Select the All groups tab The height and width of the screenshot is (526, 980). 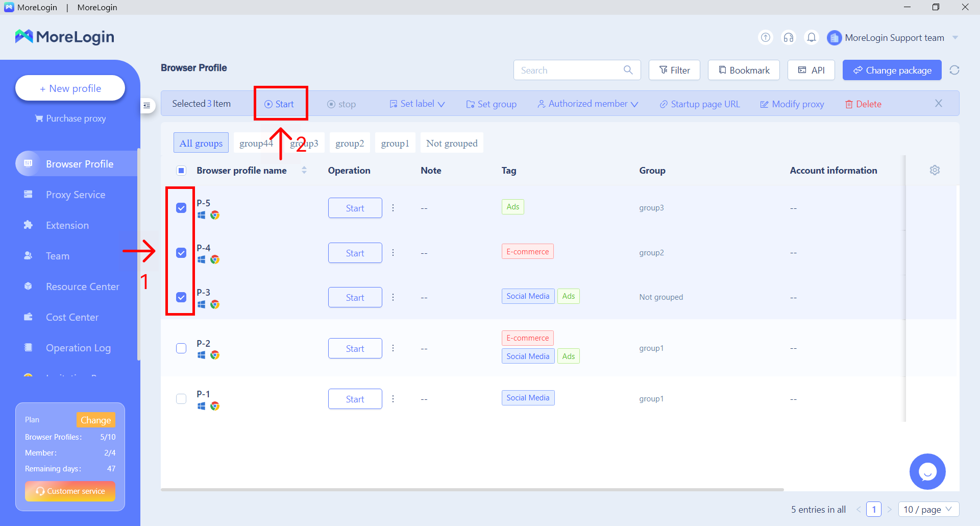tap(201, 143)
